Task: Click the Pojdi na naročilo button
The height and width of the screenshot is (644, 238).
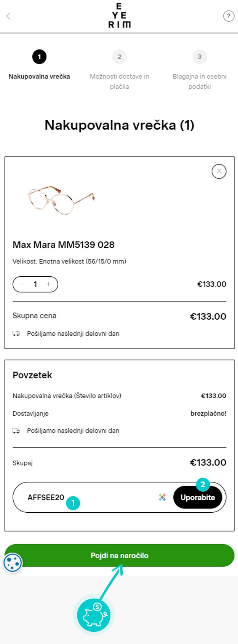Action: (x=119, y=556)
